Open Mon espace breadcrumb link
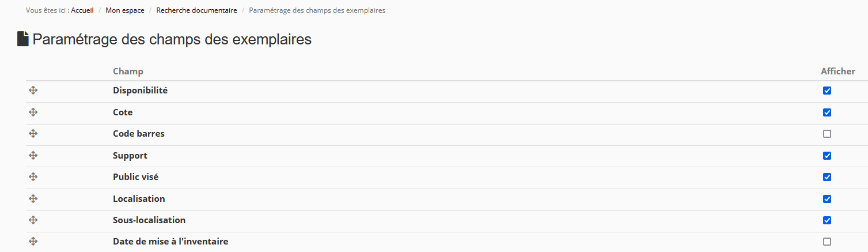Screen dimensions: 868x252 125,10
